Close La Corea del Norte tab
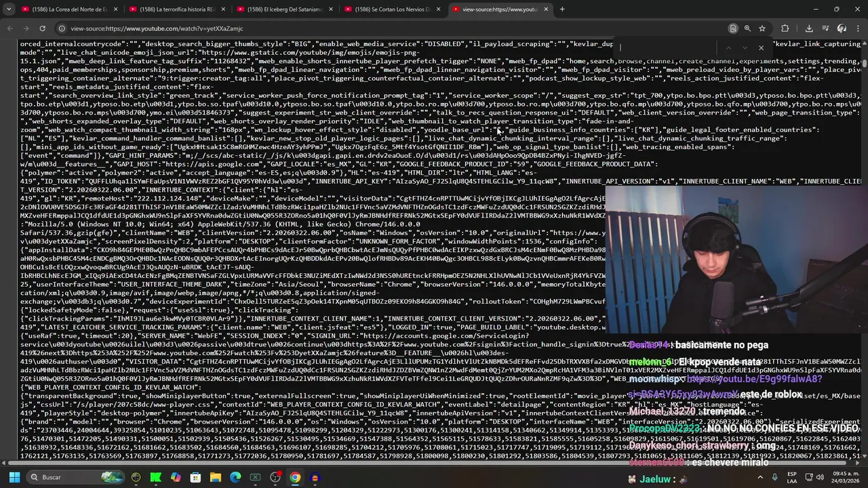Image resolution: width=868 pixels, height=488 pixels. (x=116, y=9)
